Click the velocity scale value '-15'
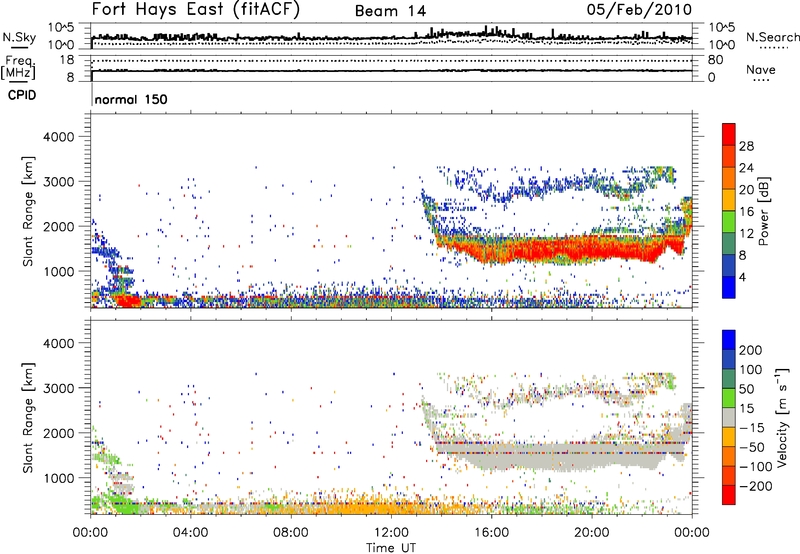The width and height of the screenshot is (800, 554). point(752,427)
